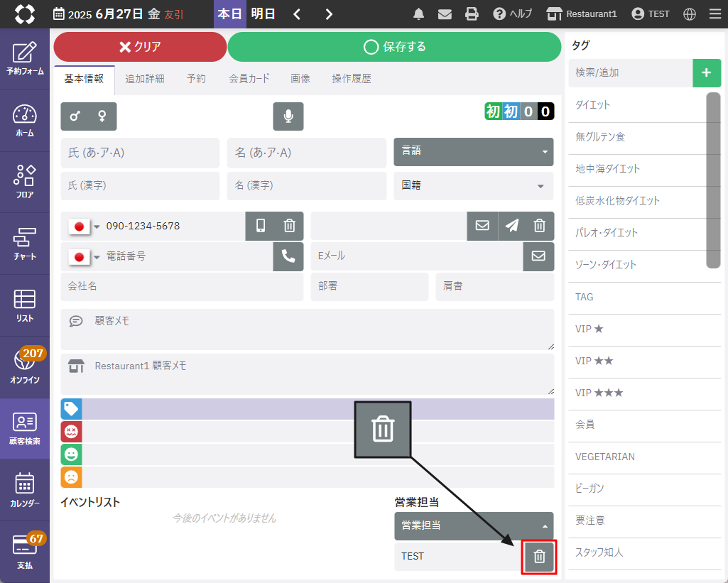728x583 pixels.
Task: Switch to the 追加詳細 tab
Action: point(145,79)
